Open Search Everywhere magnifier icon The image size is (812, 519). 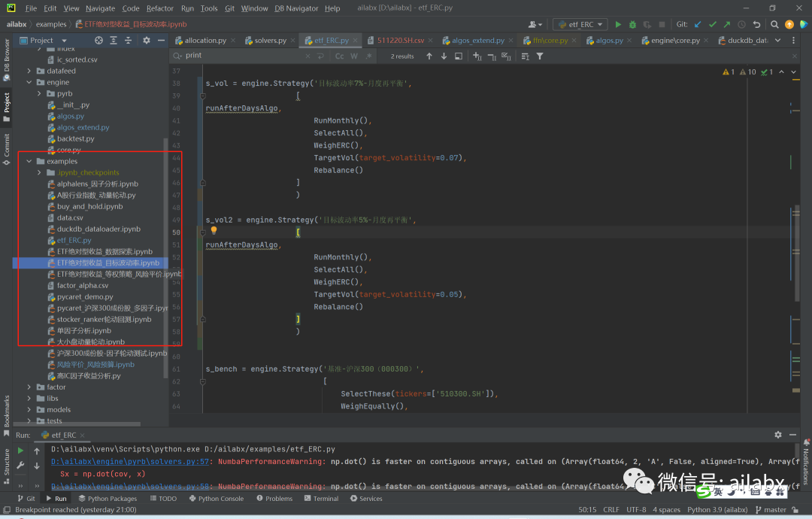tap(774, 24)
